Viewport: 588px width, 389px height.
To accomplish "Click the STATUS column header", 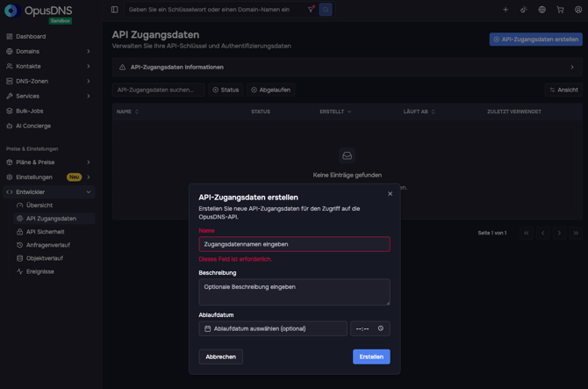I will click(x=261, y=112).
